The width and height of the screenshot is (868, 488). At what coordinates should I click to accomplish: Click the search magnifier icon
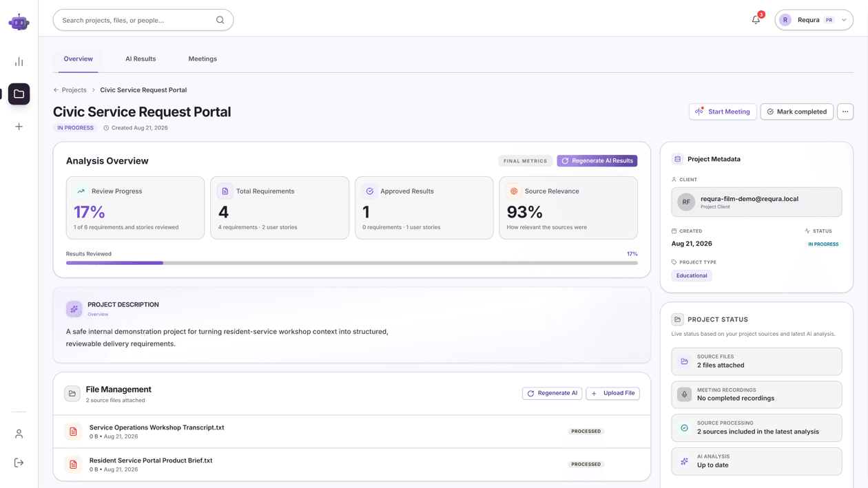tap(220, 20)
